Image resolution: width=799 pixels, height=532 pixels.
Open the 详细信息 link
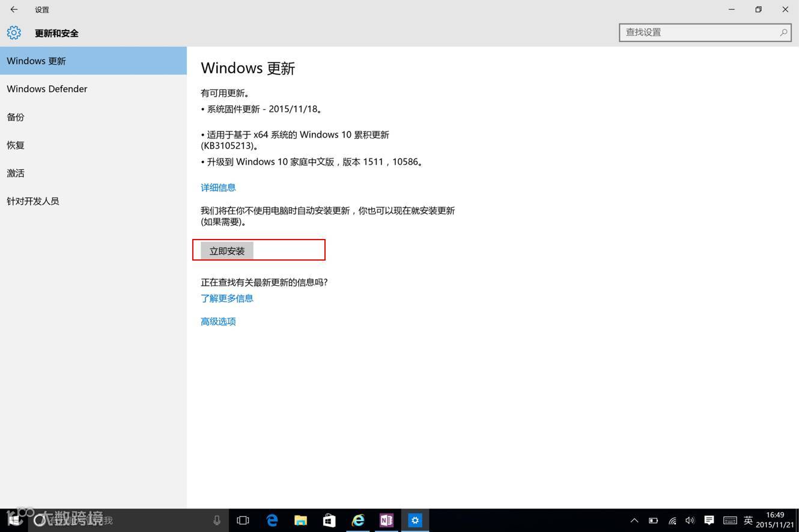pos(218,187)
